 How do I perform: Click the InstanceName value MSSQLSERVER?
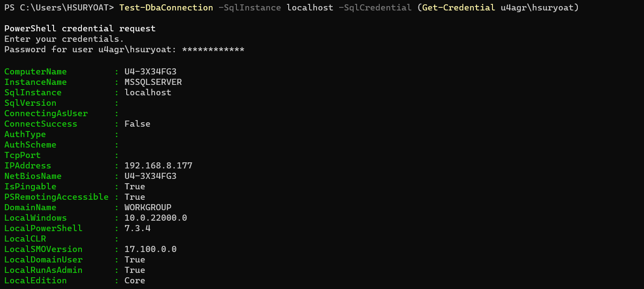[153, 82]
